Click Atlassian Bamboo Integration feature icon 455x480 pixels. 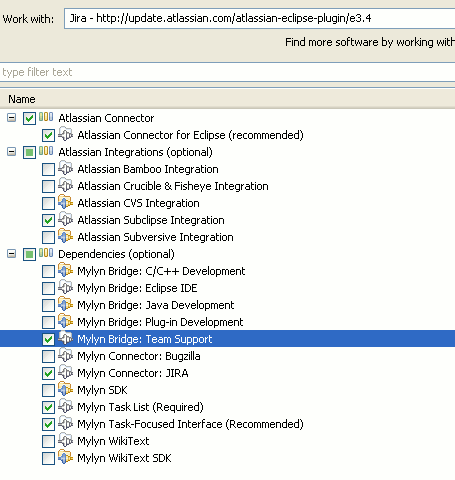click(66, 168)
